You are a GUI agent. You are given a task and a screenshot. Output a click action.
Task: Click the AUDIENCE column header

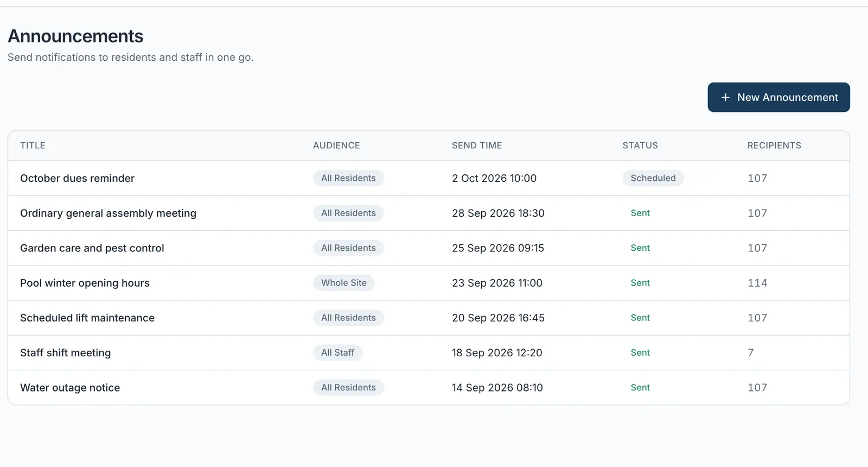coord(336,146)
